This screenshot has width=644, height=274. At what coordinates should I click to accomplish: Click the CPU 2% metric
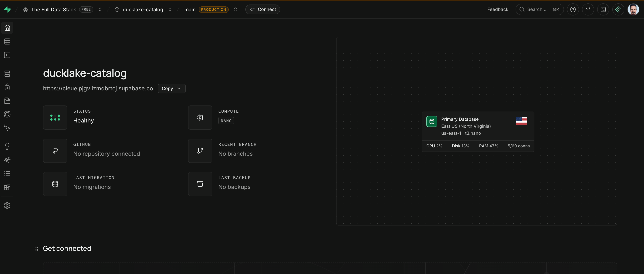tap(434, 146)
